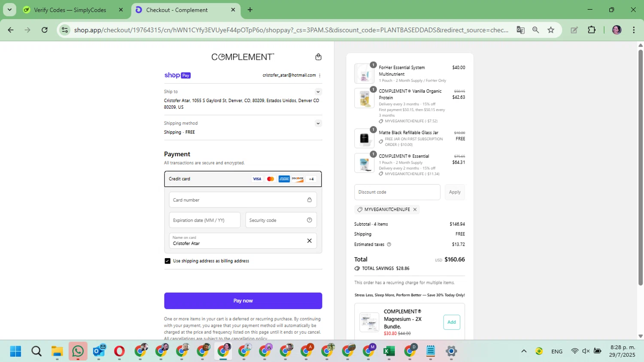
Task: Translate this page icon
Action: pyautogui.click(x=520, y=30)
